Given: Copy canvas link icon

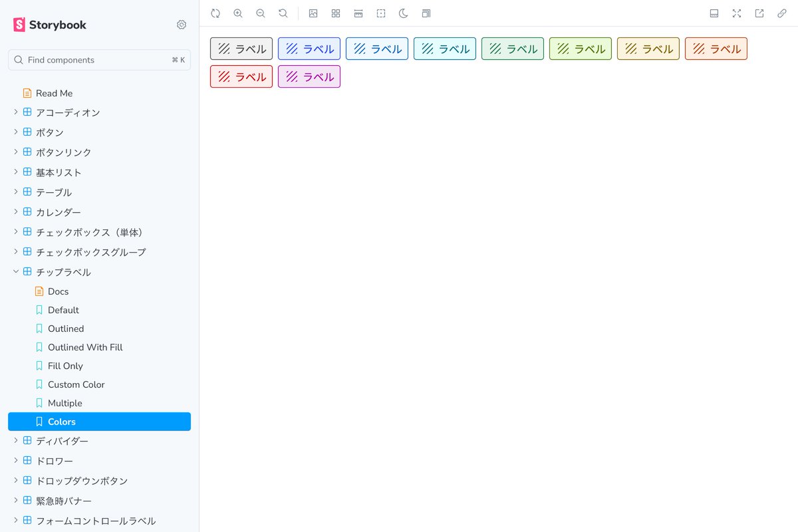Looking at the screenshot, I should pyautogui.click(x=782, y=13).
